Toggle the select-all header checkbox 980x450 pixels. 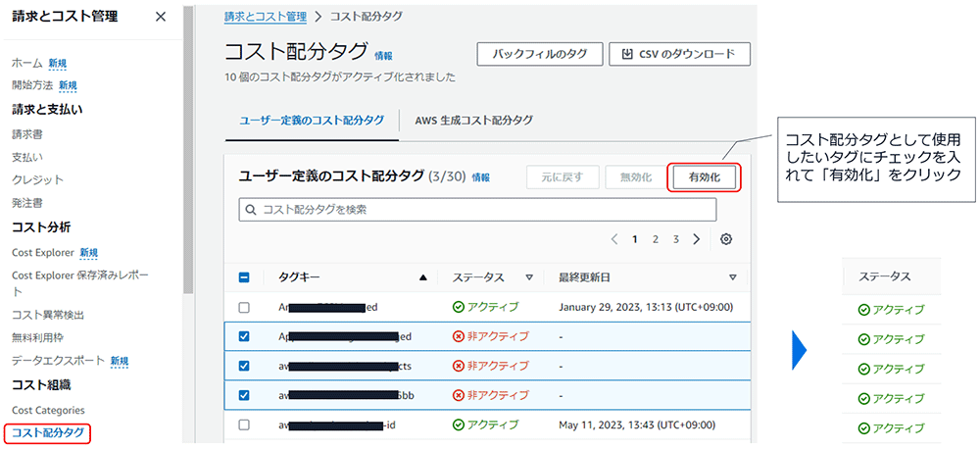pos(244,277)
